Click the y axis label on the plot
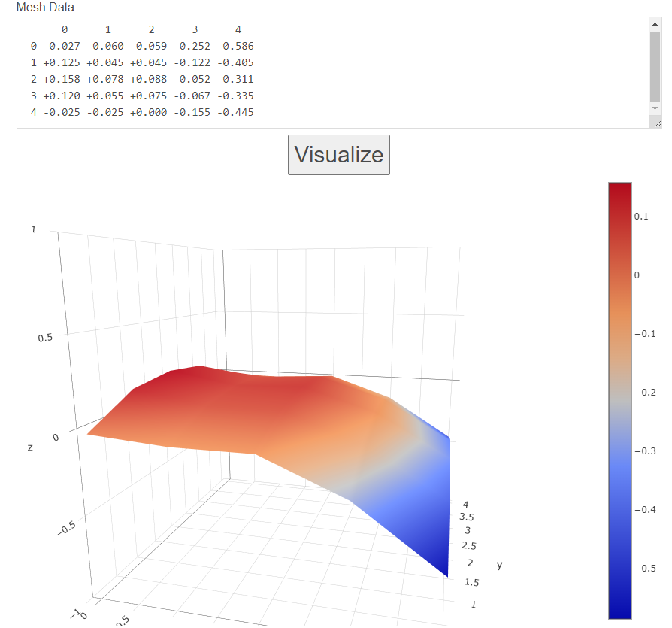Image resolution: width=672 pixels, height=628 pixels. 498,565
